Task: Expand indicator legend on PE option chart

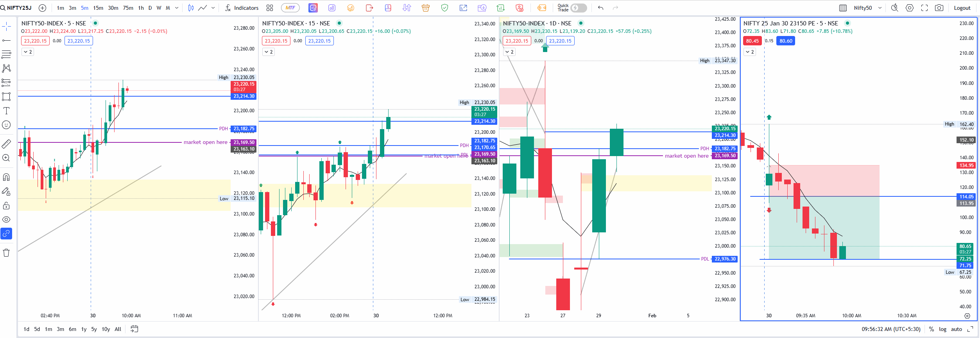Action: click(749, 52)
